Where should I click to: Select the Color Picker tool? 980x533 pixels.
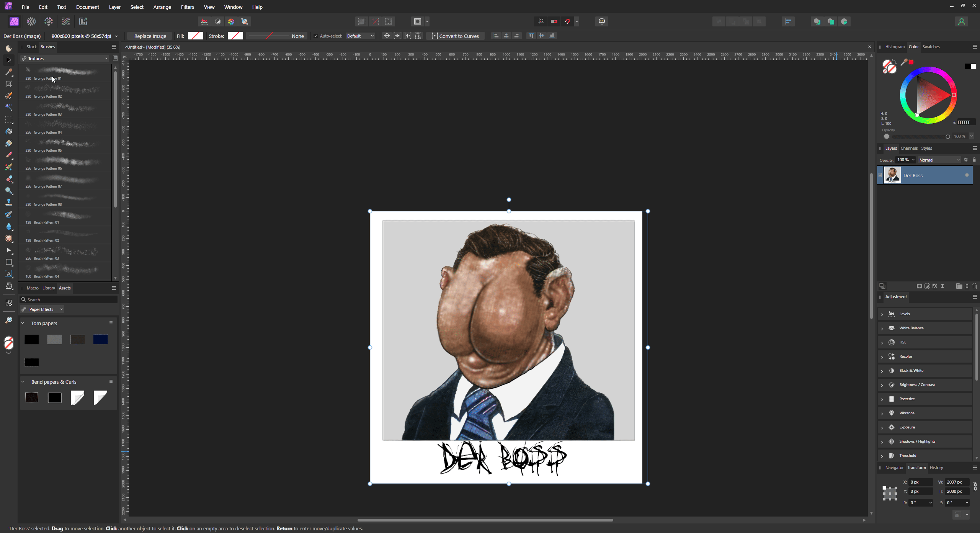click(x=8, y=72)
